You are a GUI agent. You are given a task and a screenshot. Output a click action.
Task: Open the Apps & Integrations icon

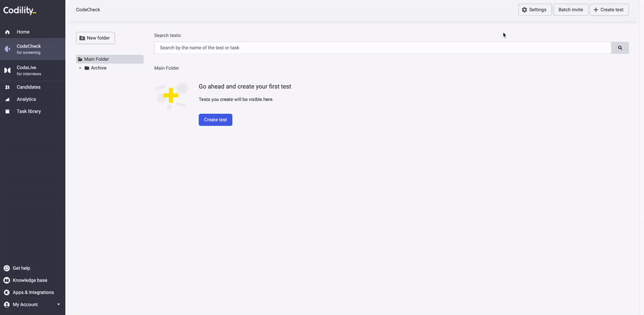pos(7,292)
